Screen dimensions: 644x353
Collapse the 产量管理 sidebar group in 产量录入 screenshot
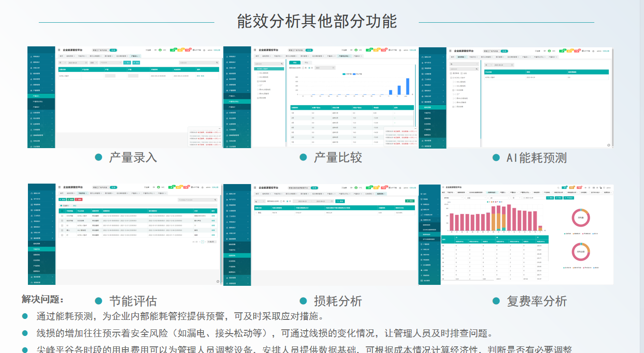(x=41, y=90)
